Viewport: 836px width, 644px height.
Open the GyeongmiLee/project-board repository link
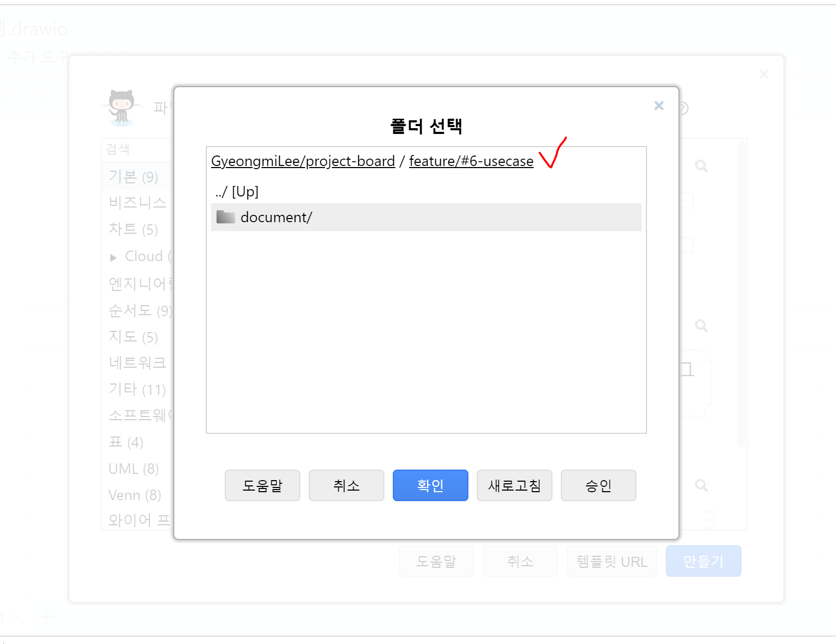coord(303,161)
